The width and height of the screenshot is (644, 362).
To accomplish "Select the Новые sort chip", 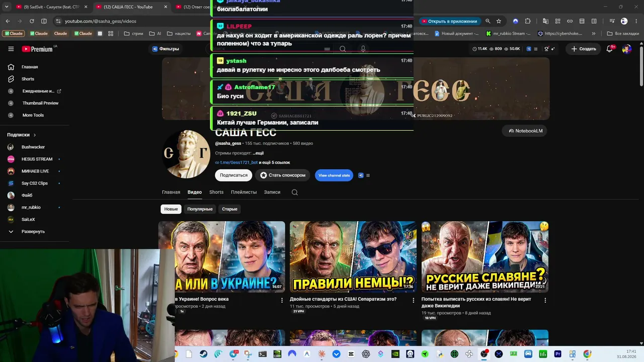I will click(171, 209).
